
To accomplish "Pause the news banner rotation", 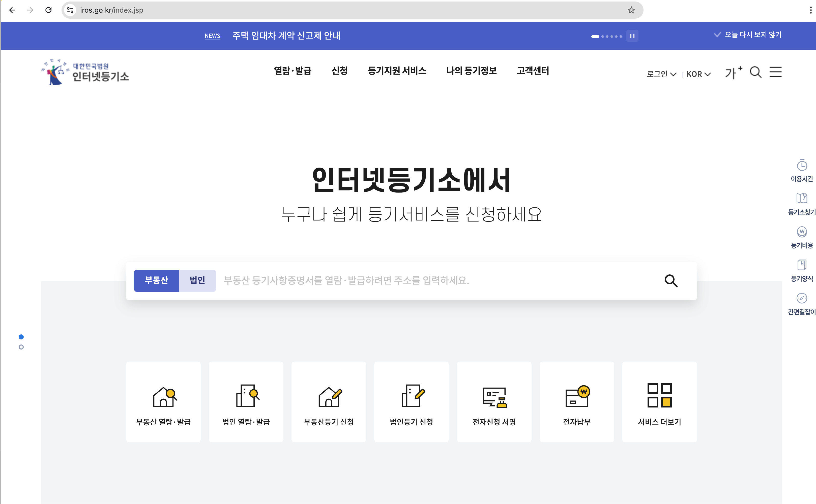I will pos(632,36).
